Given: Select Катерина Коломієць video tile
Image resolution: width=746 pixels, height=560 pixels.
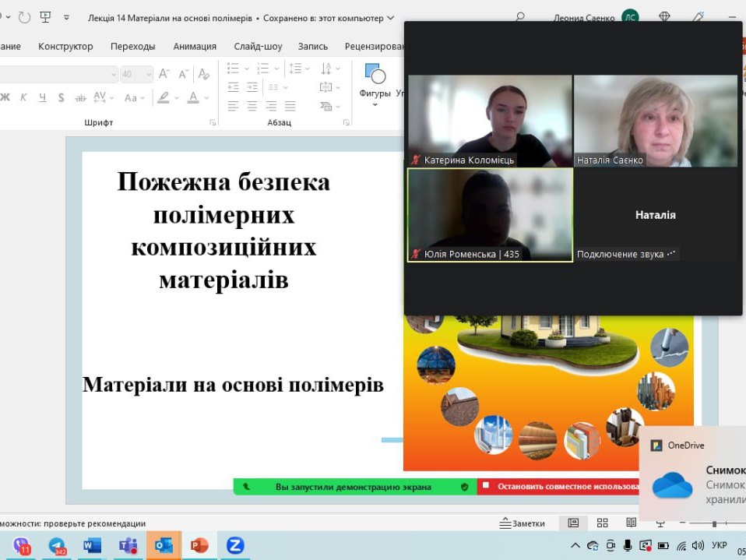Looking at the screenshot, I should [489, 121].
